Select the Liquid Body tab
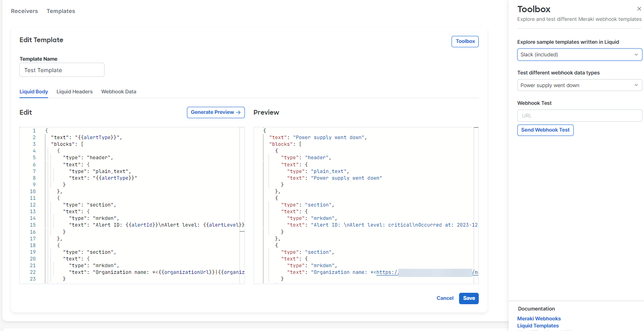Screen dimensions: 644x331 [34, 92]
